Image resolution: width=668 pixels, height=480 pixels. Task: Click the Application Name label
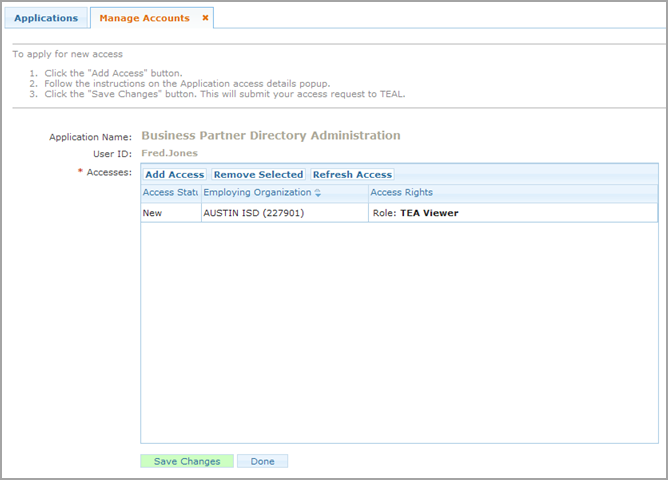pos(91,136)
